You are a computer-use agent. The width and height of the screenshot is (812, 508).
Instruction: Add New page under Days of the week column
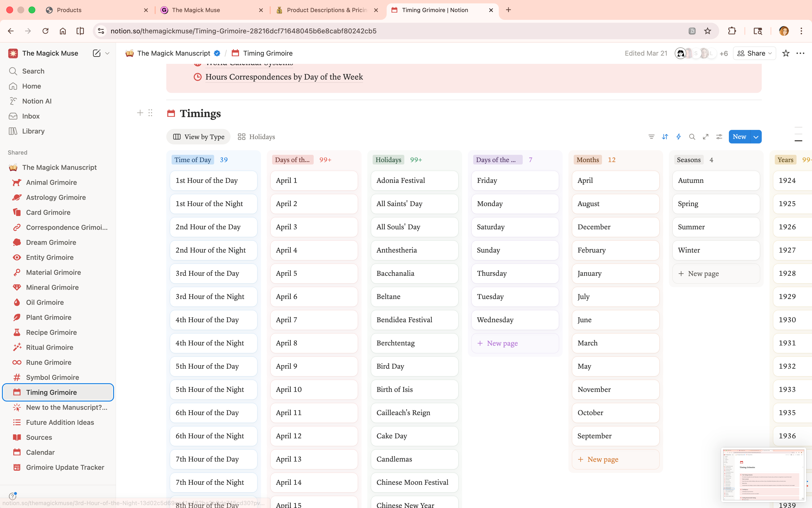515,343
